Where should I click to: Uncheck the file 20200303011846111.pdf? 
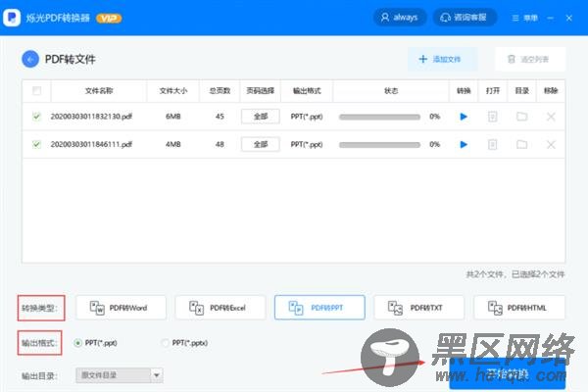36,144
